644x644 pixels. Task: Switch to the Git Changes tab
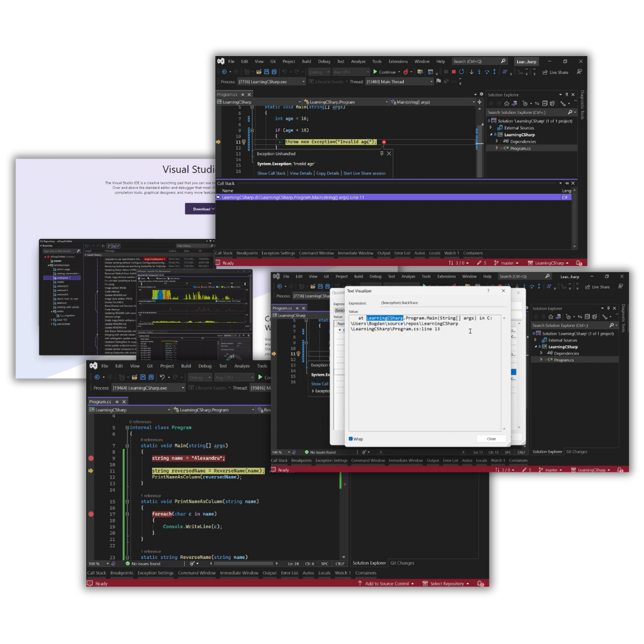click(x=401, y=563)
